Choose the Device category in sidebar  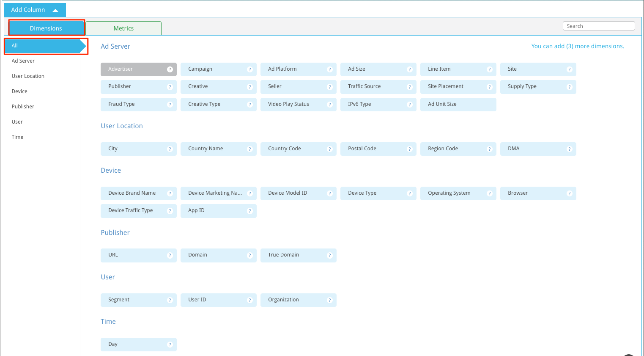(19, 91)
